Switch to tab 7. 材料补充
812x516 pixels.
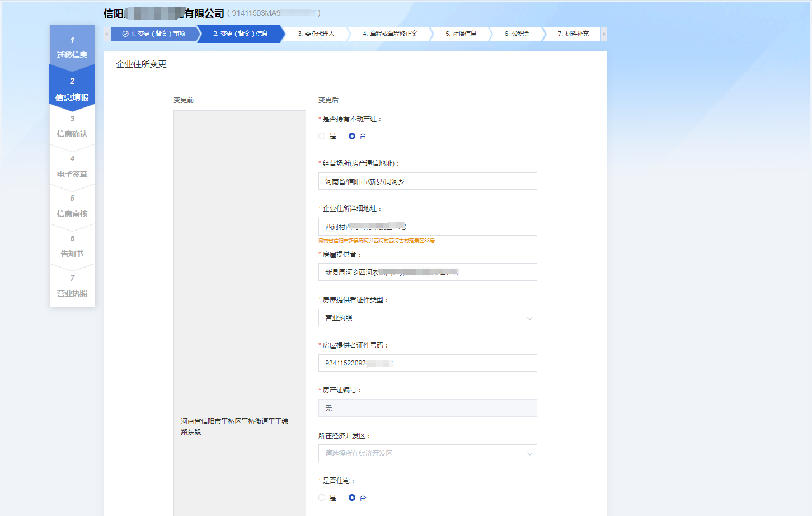(x=573, y=34)
